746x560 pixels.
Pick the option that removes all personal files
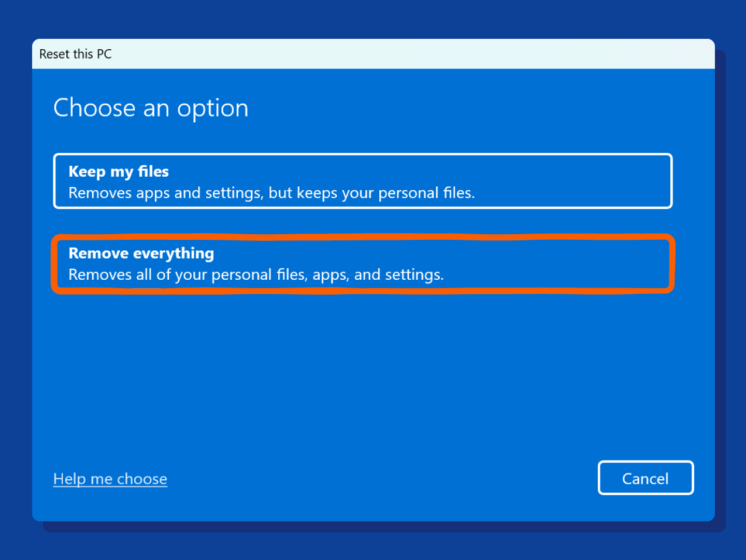[x=363, y=264]
